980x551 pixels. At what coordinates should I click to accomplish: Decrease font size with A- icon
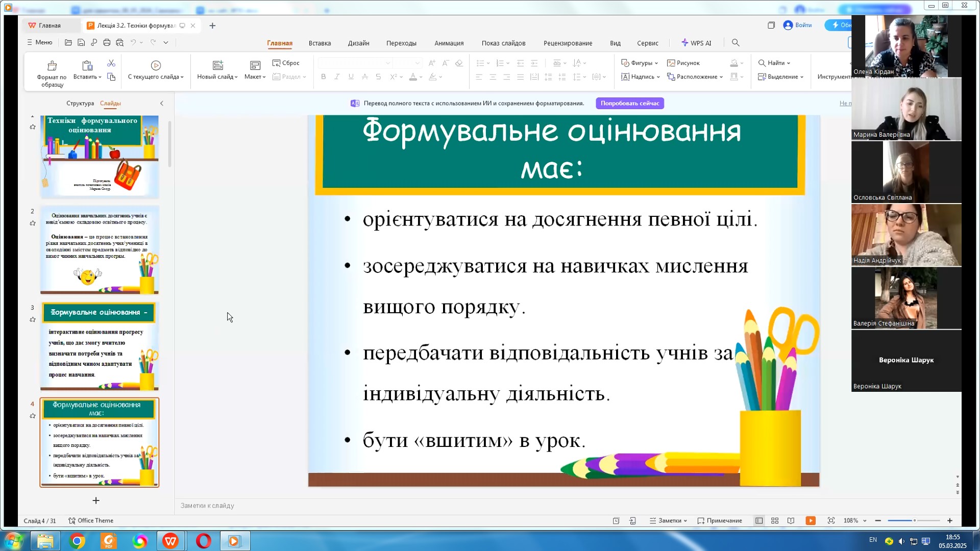[x=445, y=63]
